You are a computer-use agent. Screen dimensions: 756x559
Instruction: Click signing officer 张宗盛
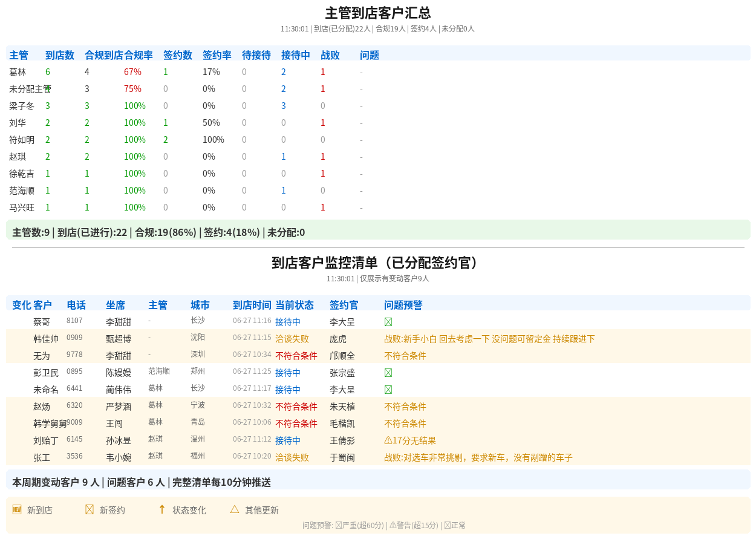pyautogui.click(x=342, y=373)
